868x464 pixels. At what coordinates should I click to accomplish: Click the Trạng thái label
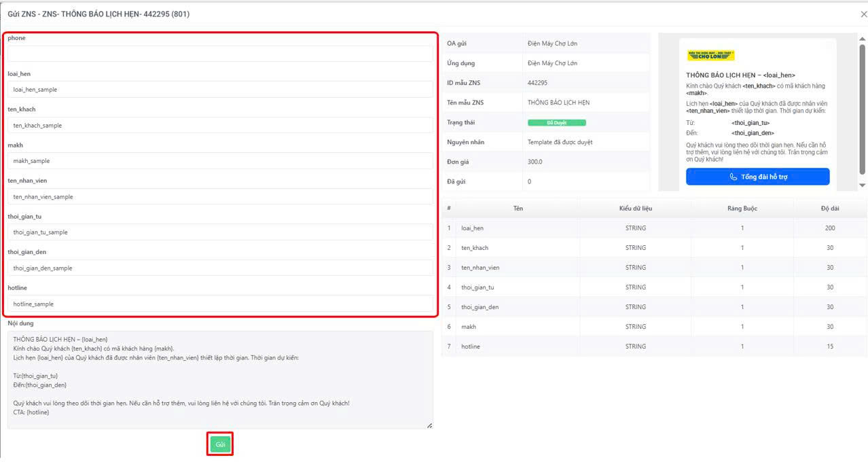pos(461,123)
